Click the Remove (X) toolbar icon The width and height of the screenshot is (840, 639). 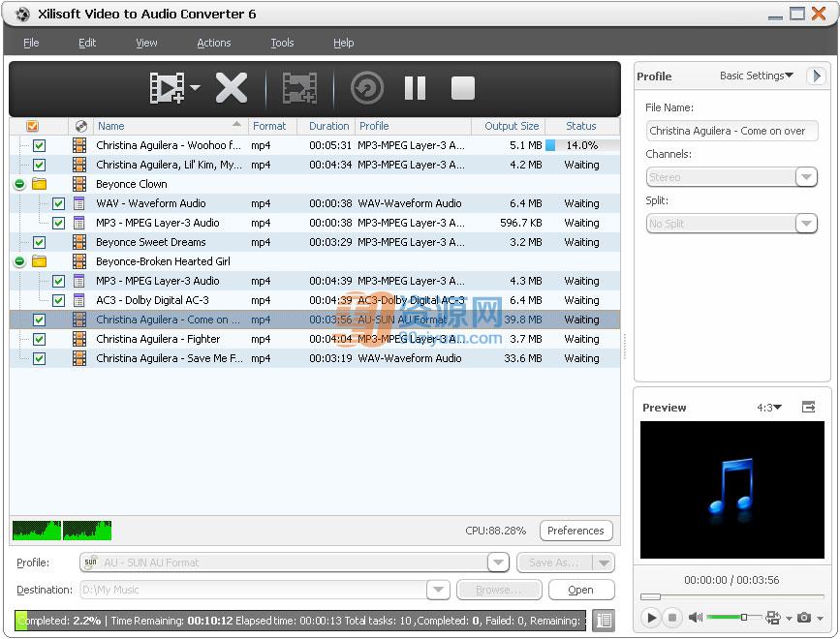(232, 88)
